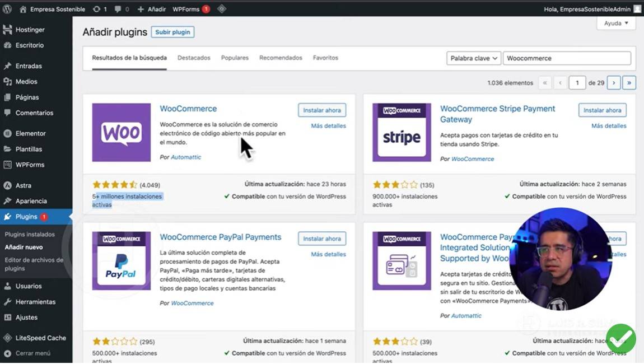This screenshot has width=644, height=364.
Task: Click Subir plugin button
Action: [x=172, y=32]
